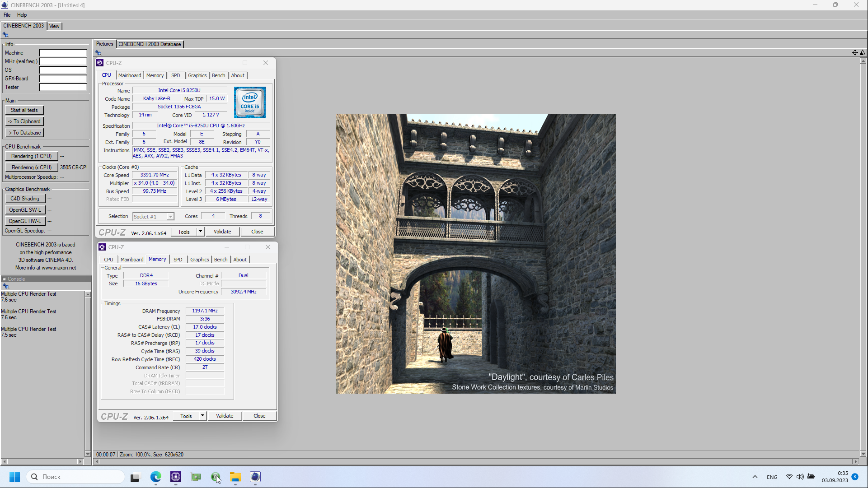Open the Help menu
This screenshot has width=868, height=488.
pos(22,15)
